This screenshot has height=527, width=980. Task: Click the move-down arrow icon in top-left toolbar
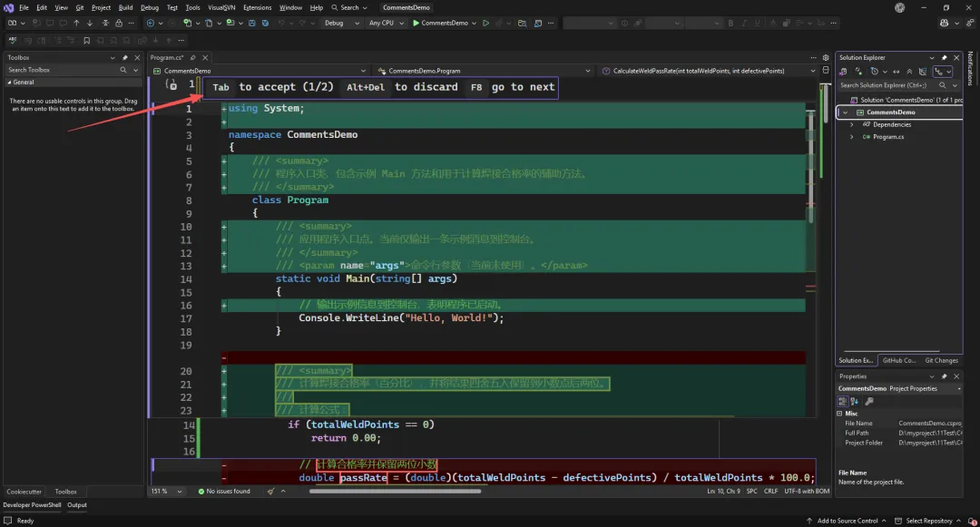point(89,23)
